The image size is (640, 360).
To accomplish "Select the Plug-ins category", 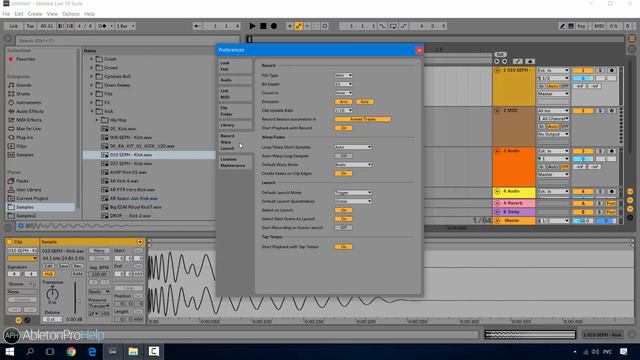I will click(x=25, y=138).
